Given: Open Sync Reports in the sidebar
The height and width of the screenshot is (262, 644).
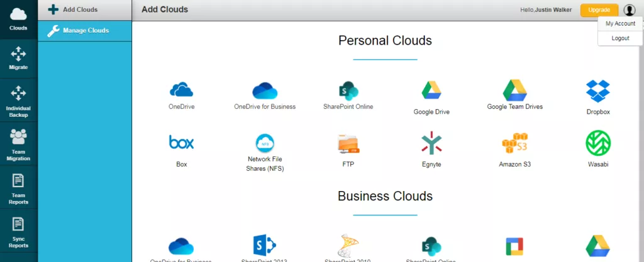Looking at the screenshot, I should pos(18,231).
